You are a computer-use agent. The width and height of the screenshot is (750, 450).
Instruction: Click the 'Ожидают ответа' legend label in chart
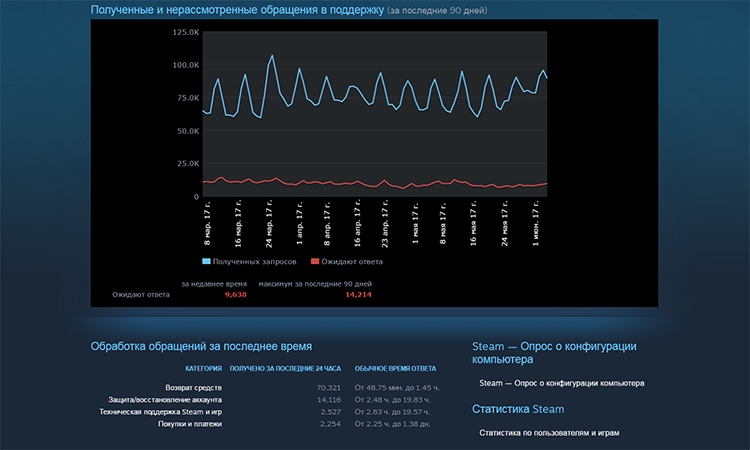coord(352,262)
